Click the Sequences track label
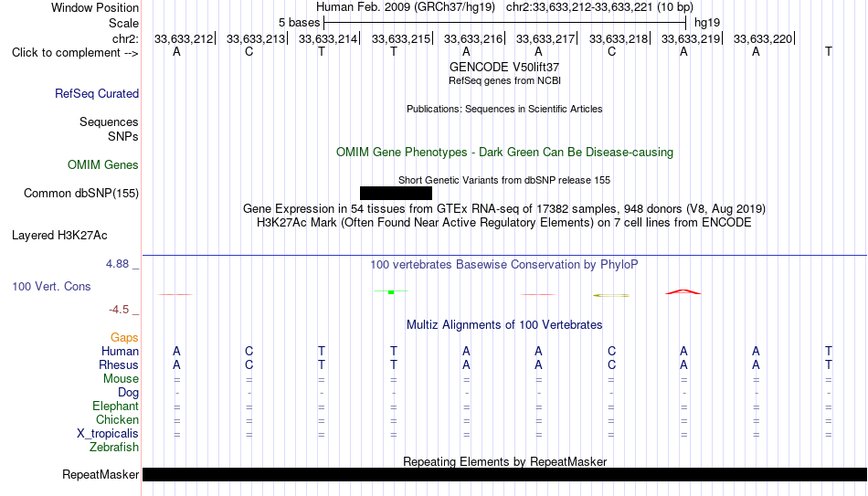This screenshot has width=868, height=496. [x=109, y=121]
